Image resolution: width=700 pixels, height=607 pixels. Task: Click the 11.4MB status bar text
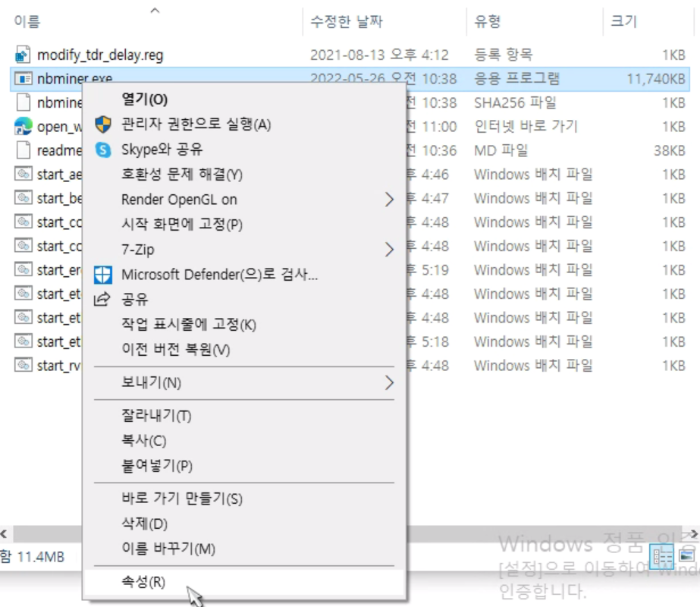tap(40, 556)
